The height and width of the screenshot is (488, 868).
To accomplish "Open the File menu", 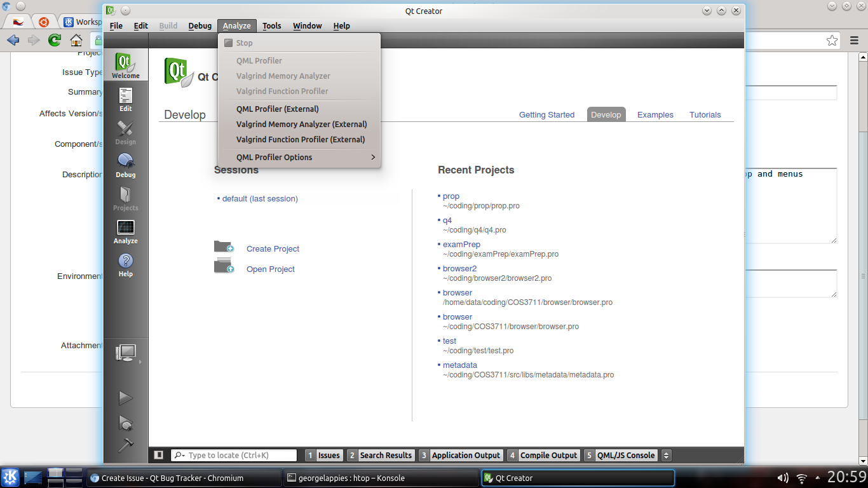I will pos(116,25).
